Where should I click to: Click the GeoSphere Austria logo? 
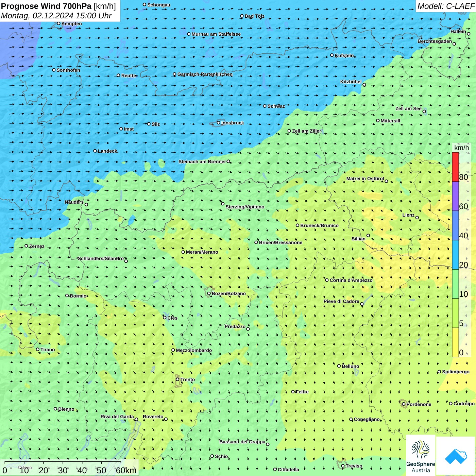tap(421, 456)
